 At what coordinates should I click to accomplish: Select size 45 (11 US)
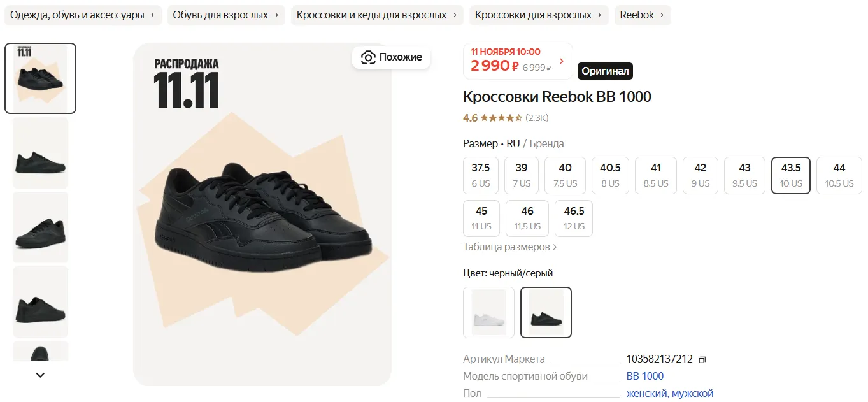tap(481, 219)
